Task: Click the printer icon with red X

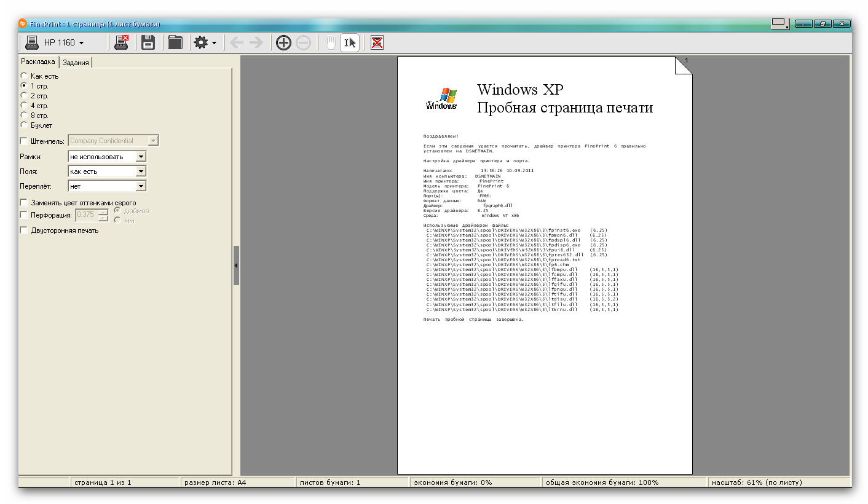Action: point(121,42)
